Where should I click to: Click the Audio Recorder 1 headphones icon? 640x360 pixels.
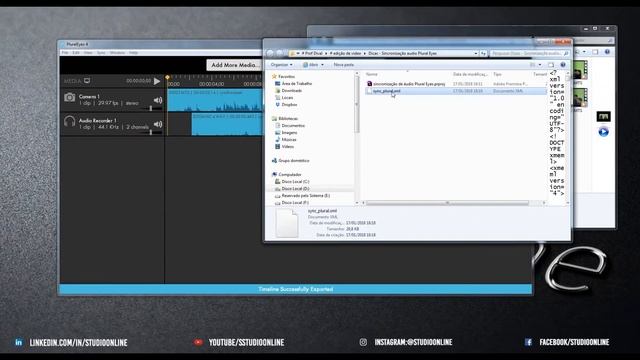pyautogui.click(x=70, y=121)
